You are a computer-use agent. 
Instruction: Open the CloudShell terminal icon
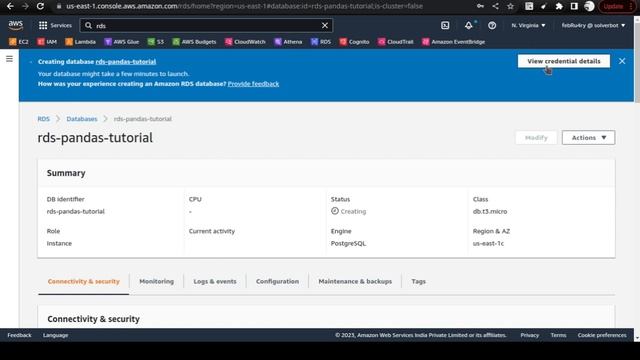pos(445,25)
